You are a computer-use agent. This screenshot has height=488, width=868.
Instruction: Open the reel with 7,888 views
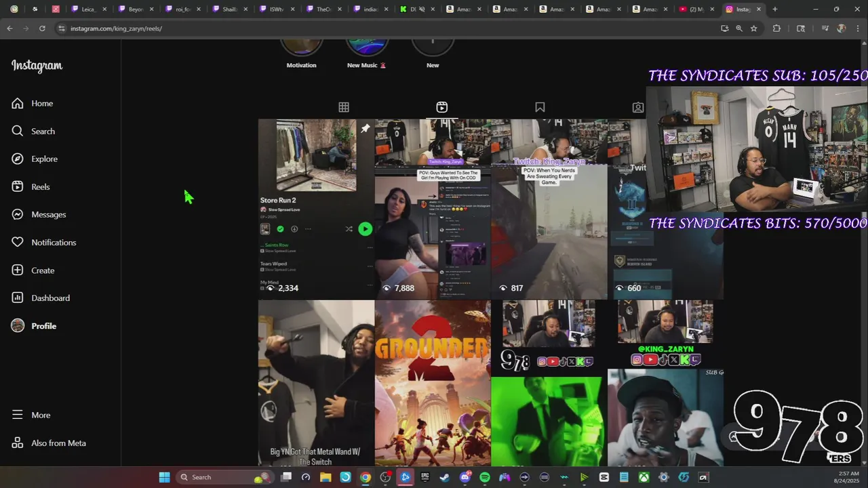[x=433, y=209]
